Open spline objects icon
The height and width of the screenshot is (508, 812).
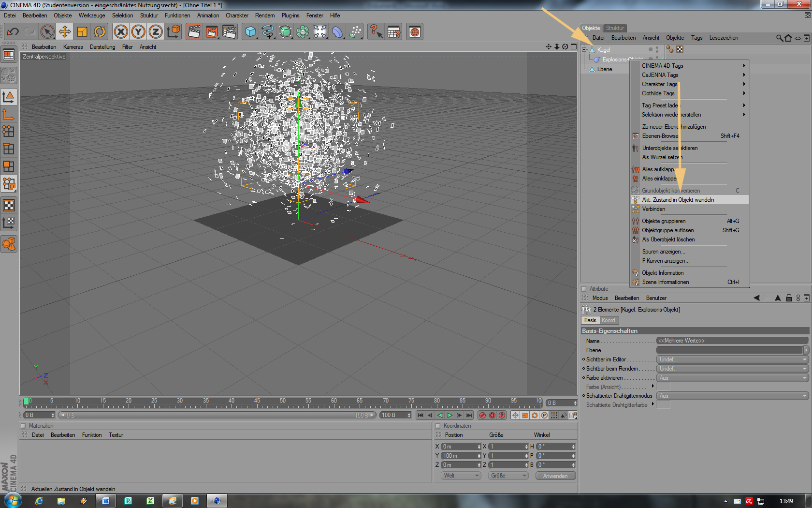(268, 32)
